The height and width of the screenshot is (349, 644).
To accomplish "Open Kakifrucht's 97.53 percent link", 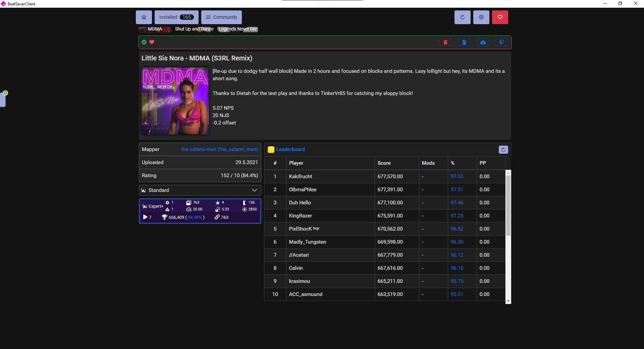I will click(457, 177).
